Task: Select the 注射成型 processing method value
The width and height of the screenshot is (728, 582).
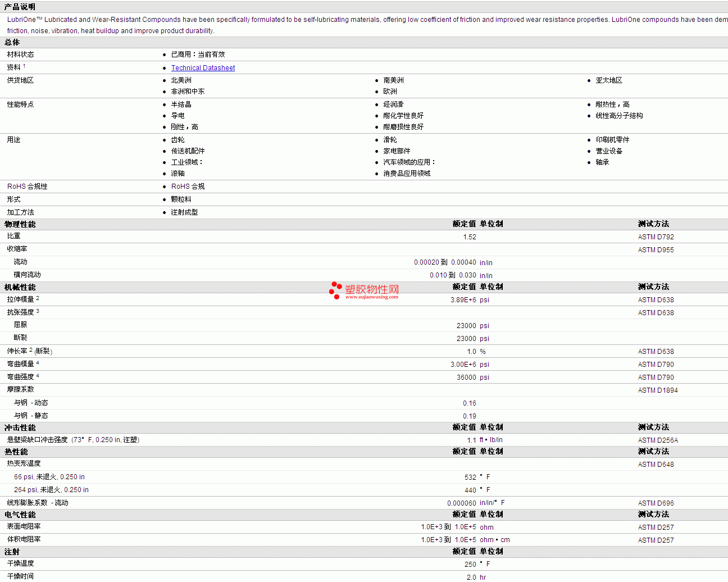Action: 184,212
